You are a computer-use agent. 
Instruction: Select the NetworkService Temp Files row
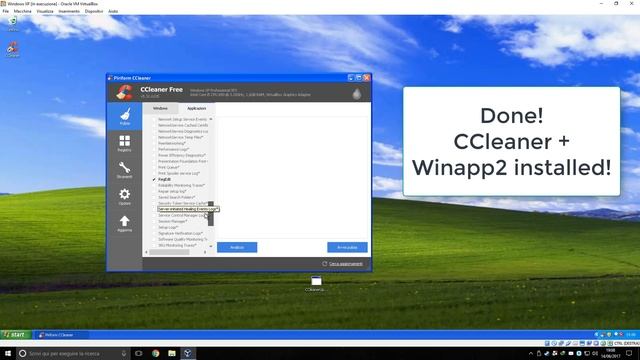[x=180, y=137]
